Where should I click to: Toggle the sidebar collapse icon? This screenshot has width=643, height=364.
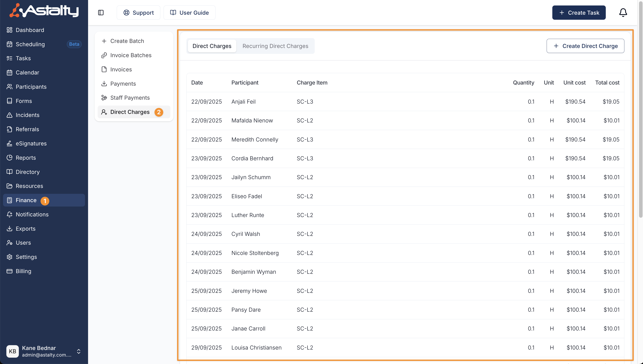(101, 12)
